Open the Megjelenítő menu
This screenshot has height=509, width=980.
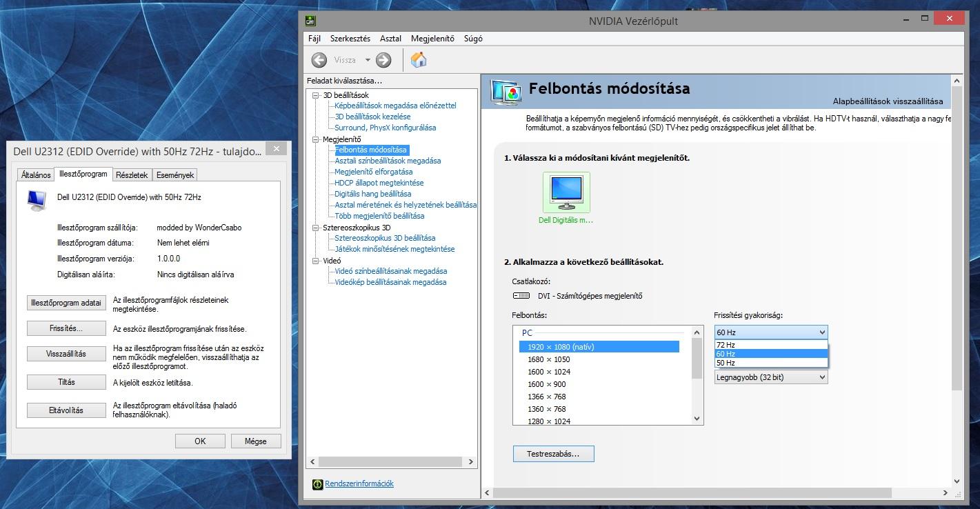point(432,39)
